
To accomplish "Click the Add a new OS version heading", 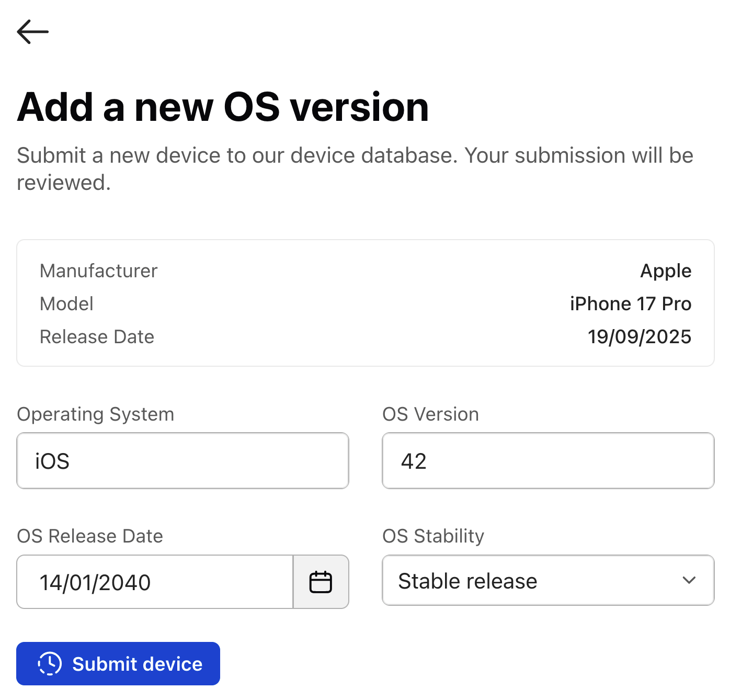I will pyautogui.click(x=223, y=107).
